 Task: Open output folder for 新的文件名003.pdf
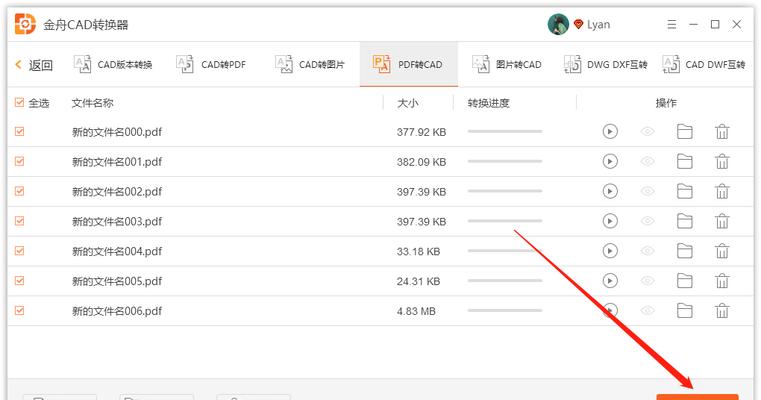click(x=684, y=221)
